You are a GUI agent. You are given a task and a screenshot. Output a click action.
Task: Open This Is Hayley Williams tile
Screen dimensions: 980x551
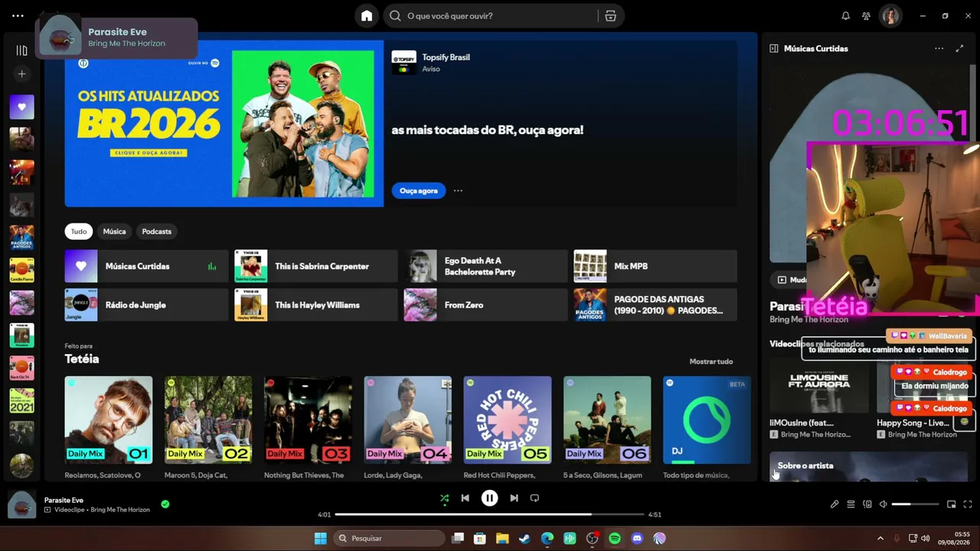(316, 305)
